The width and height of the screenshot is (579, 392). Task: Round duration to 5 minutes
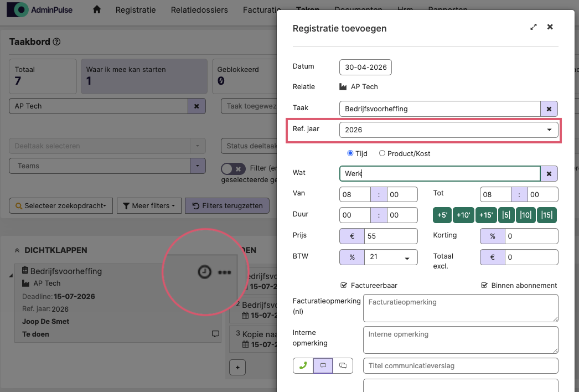[x=506, y=215]
